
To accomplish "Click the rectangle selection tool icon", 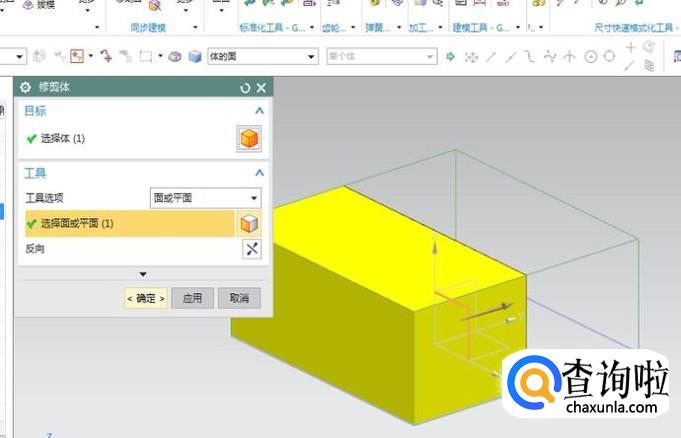I will click(147, 57).
